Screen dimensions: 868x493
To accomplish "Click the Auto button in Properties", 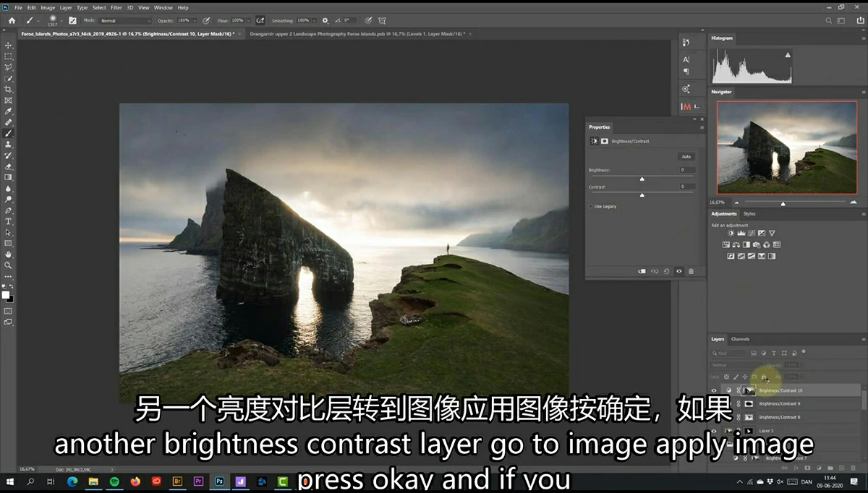I will [686, 157].
